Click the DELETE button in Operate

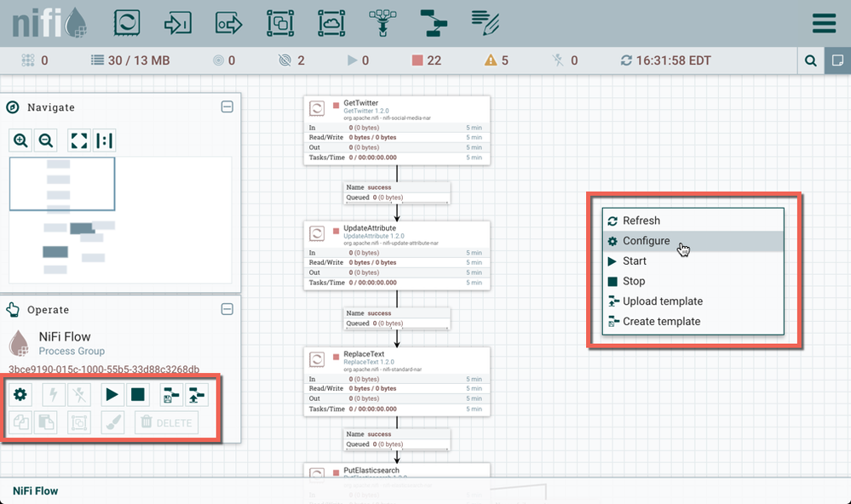[167, 422]
